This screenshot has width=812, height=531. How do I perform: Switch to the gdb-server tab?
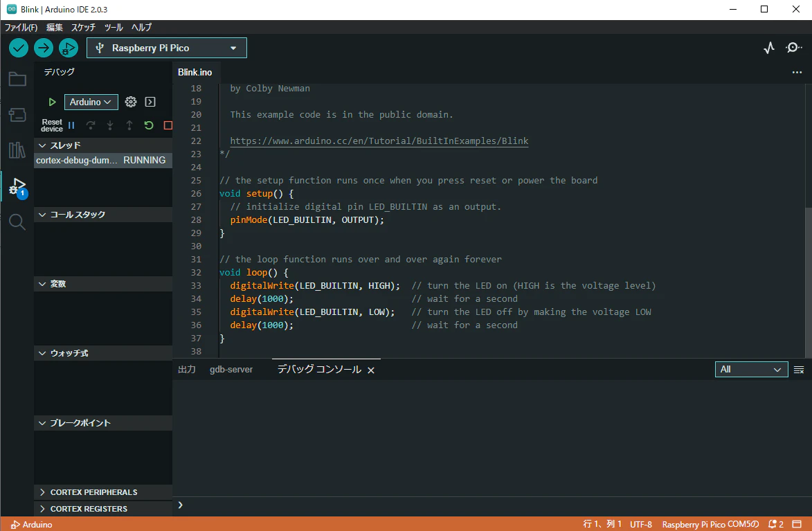coord(231,370)
